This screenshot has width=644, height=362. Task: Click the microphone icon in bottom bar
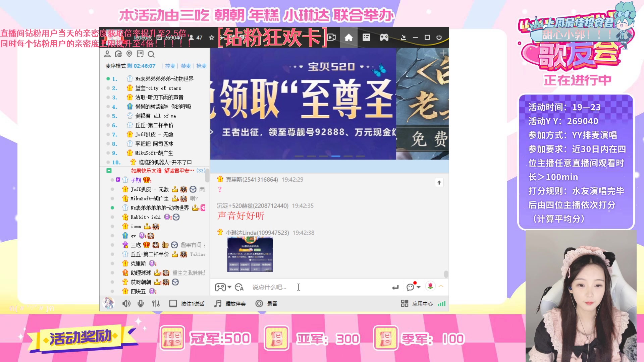[141, 304]
